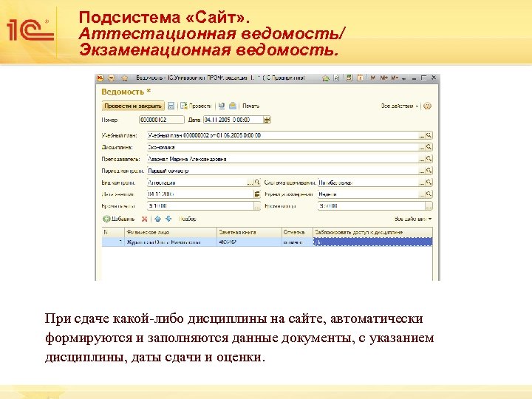Open main menu dropdown next to 1C logo
Image resolution: width=532 pixels, height=399 pixels.
click(x=112, y=78)
